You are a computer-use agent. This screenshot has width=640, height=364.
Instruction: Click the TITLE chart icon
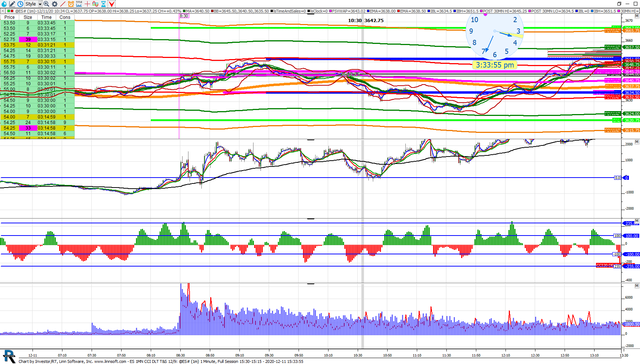click(79, 4)
